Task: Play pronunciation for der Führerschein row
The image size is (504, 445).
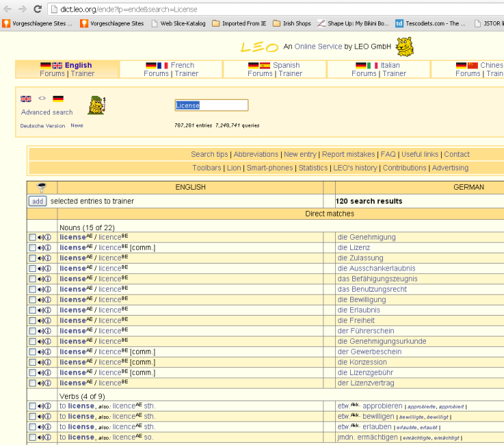Action: tap(40, 331)
